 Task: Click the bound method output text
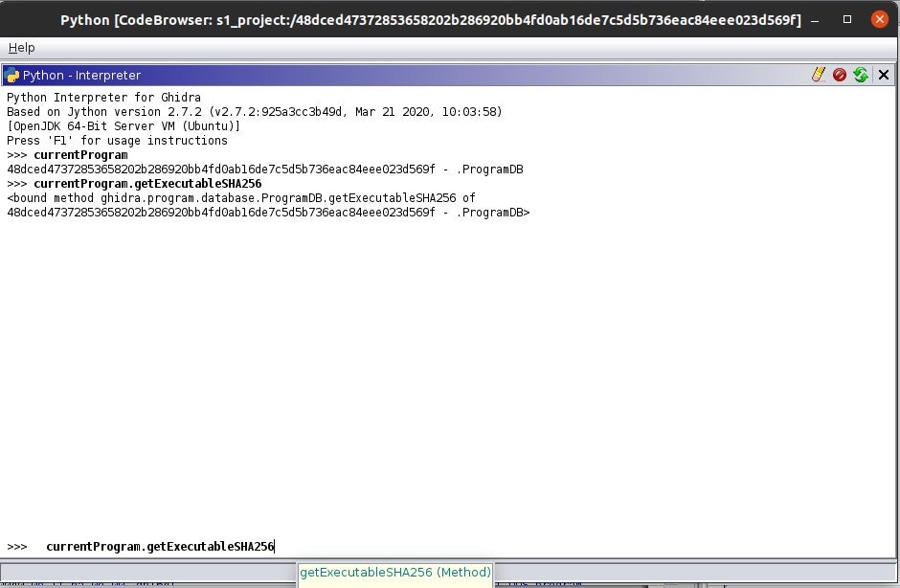pyautogui.click(x=240, y=198)
